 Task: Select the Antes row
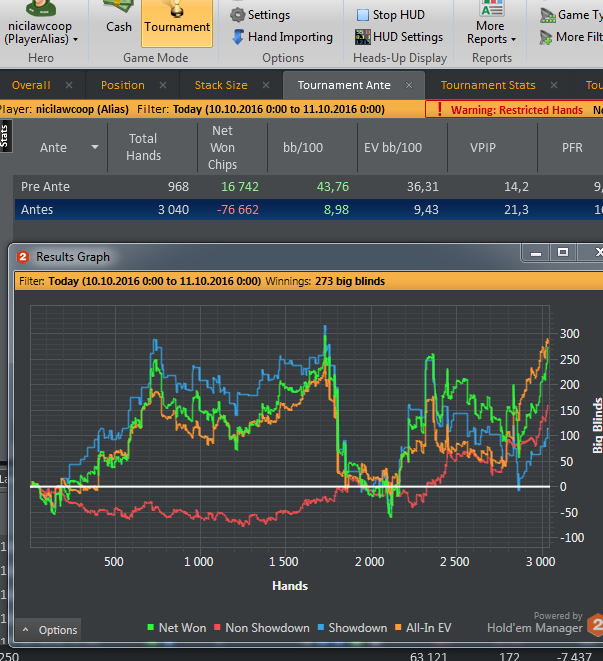pyautogui.click(x=309, y=210)
